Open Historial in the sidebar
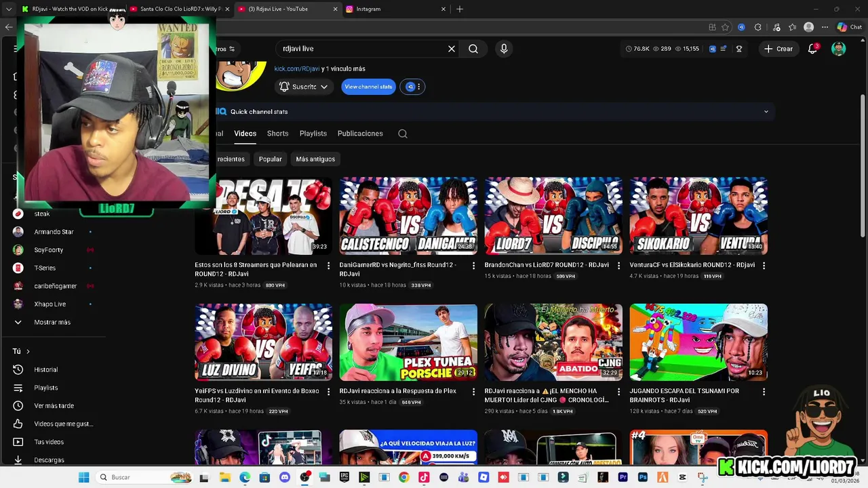This screenshot has height=488, width=868. click(x=46, y=369)
